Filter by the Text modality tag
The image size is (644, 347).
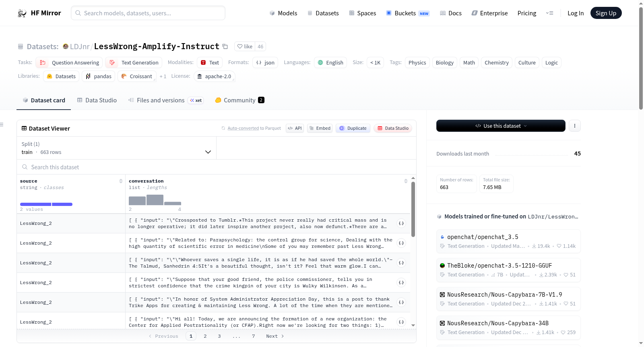(210, 62)
